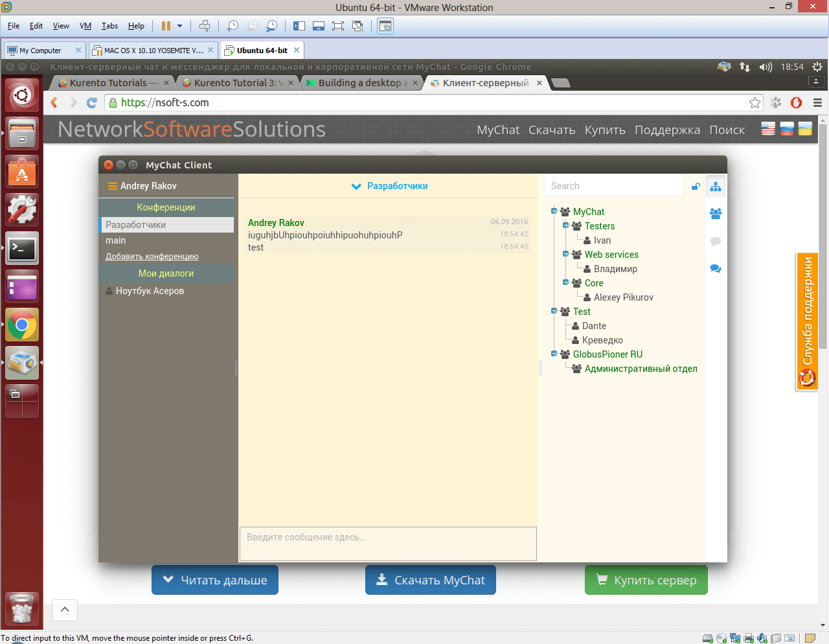Image resolution: width=829 pixels, height=644 pixels.
Task: Switch site language to Ukrainian flag
Action: 805,129
